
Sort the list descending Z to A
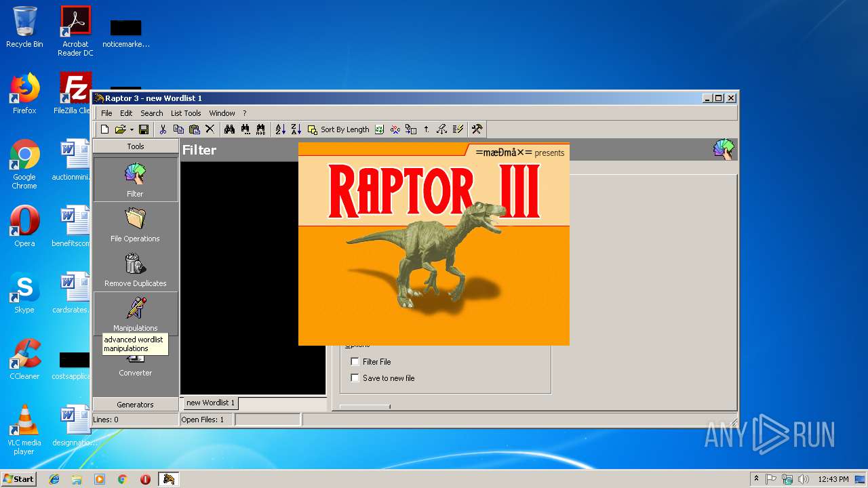coord(296,129)
